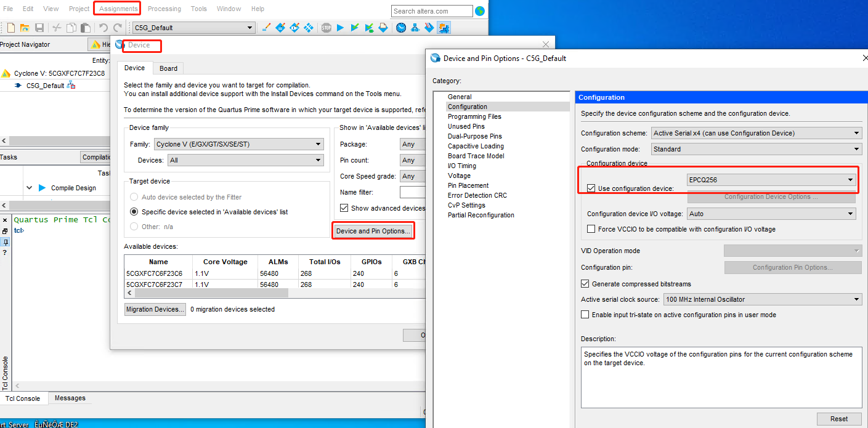Open the Configuration mode dropdown

pos(756,149)
